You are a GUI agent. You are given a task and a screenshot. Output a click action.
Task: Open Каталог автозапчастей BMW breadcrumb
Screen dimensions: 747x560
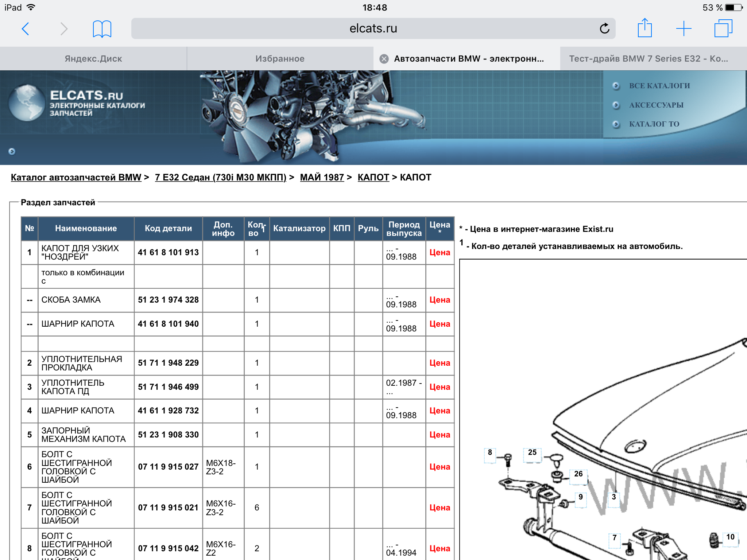click(76, 177)
